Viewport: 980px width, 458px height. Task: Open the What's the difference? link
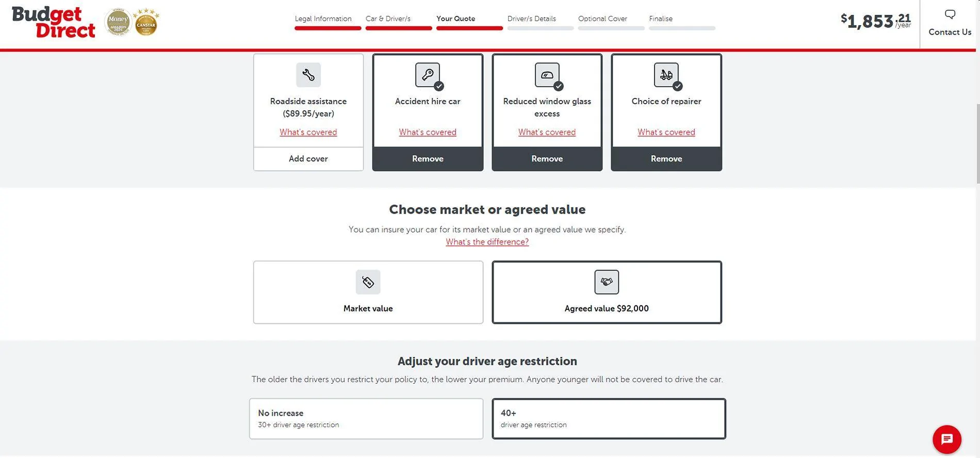tap(487, 242)
